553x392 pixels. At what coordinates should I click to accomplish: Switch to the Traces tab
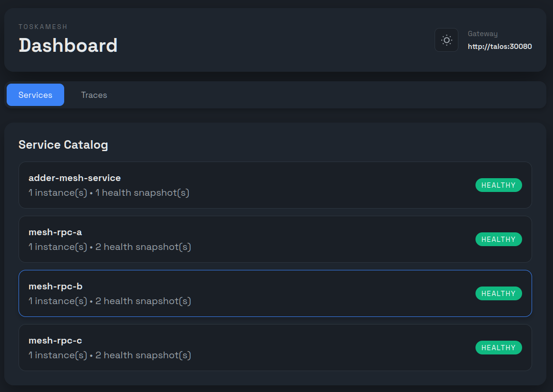coord(94,95)
